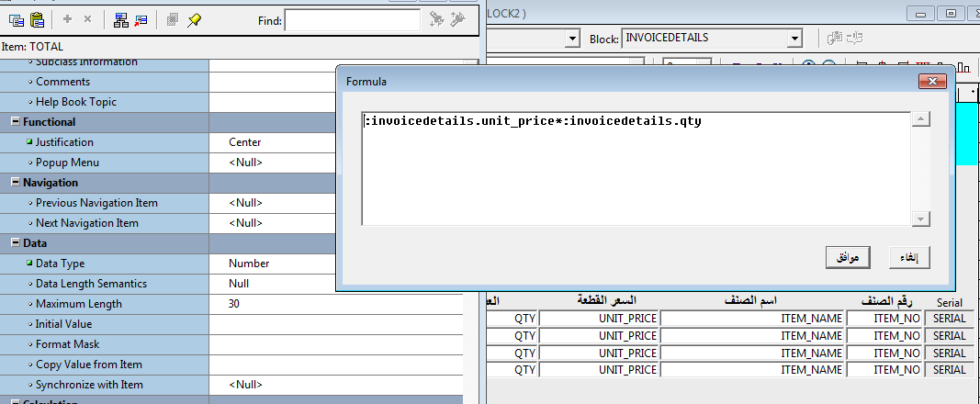Viewport: 980px width, 404px height.
Task: Click inside the Find text field
Action: click(x=352, y=20)
